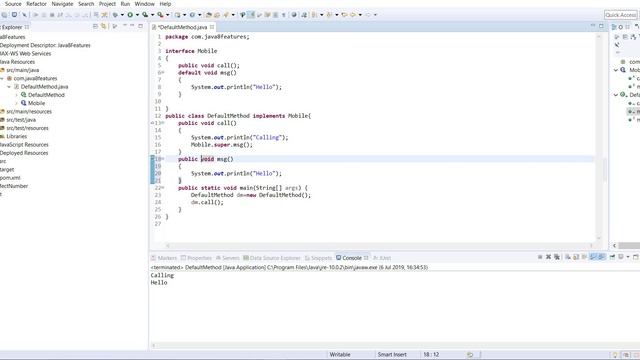The width and height of the screenshot is (640, 360).
Task: Expand the Mobile interface tree node
Action: pyautogui.click(x=16, y=103)
